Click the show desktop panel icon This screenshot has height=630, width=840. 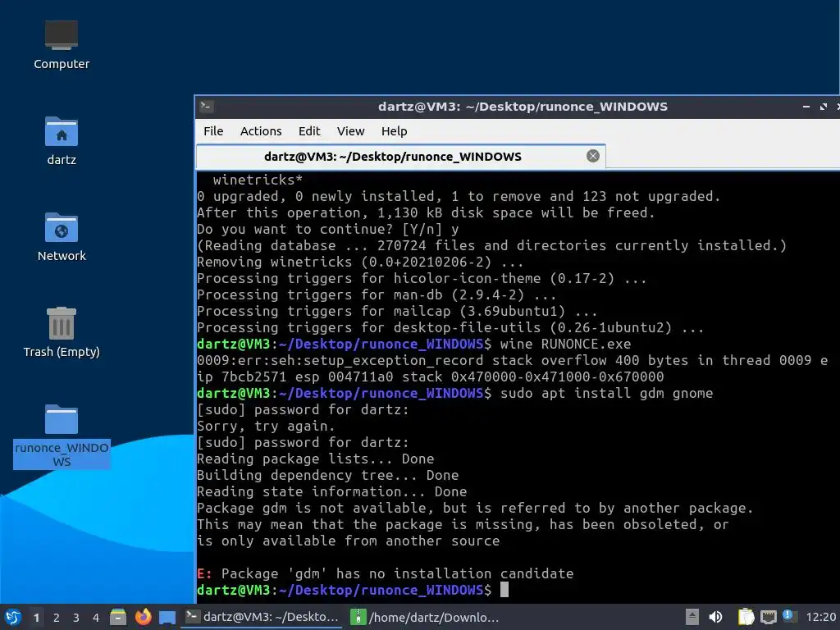point(167,618)
